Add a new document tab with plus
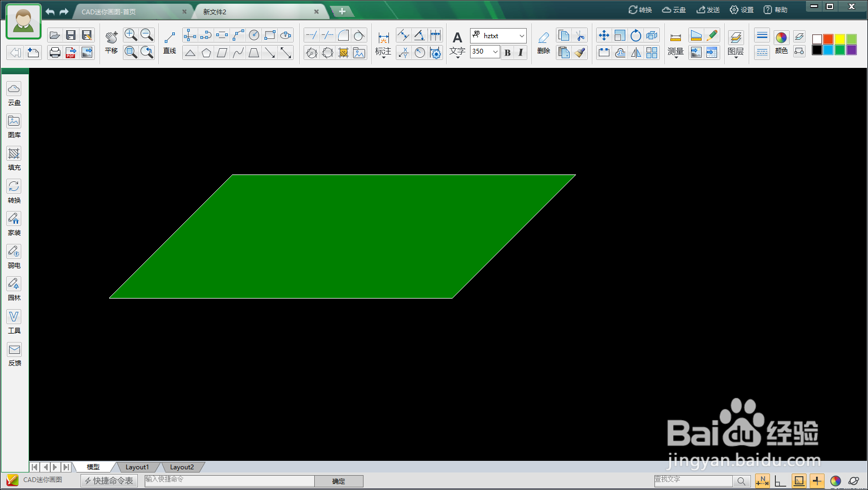This screenshot has width=868, height=490. coord(342,11)
